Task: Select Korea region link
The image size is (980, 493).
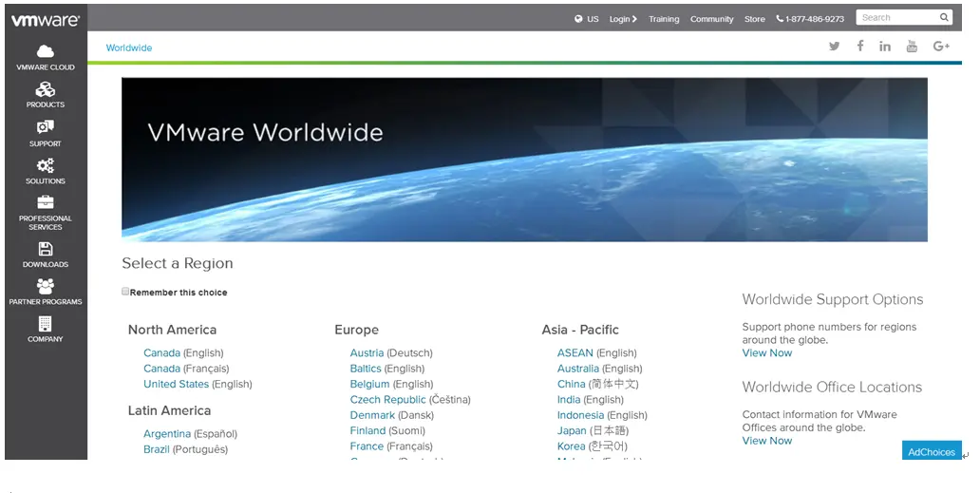Action: pyautogui.click(x=572, y=446)
